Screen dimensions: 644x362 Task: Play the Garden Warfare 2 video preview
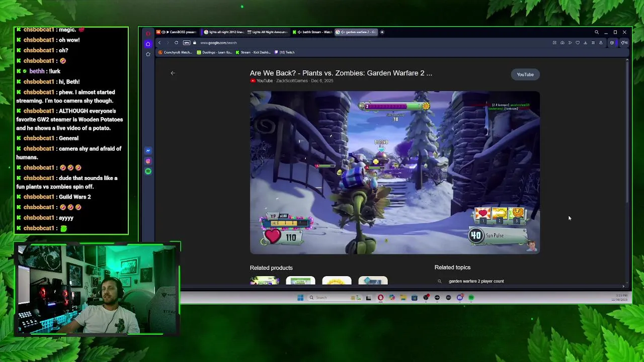pos(395,172)
